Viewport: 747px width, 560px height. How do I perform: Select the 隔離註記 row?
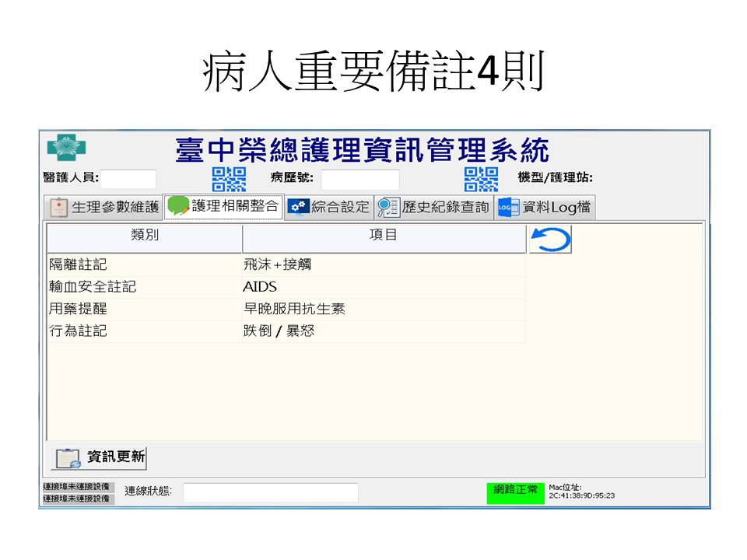[286, 264]
